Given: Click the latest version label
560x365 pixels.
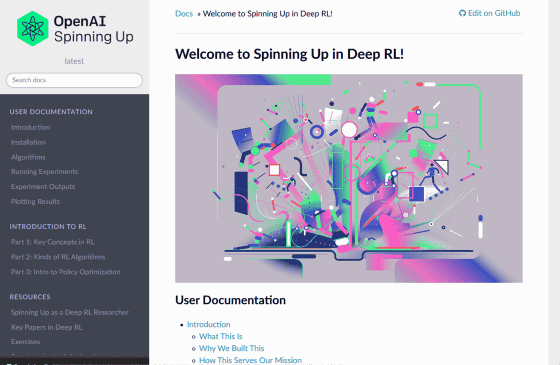Looking at the screenshot, I should pos(74,61).
